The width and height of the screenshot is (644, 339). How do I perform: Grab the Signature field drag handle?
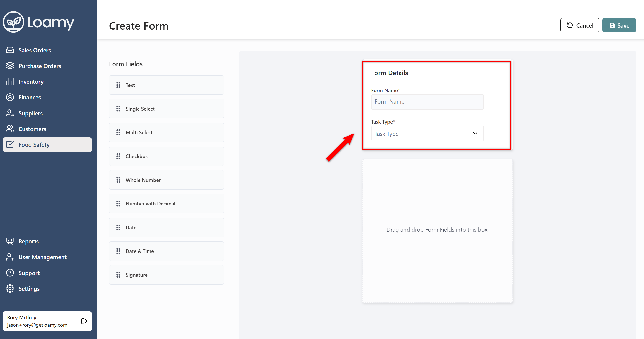click(x=118, y=275)
